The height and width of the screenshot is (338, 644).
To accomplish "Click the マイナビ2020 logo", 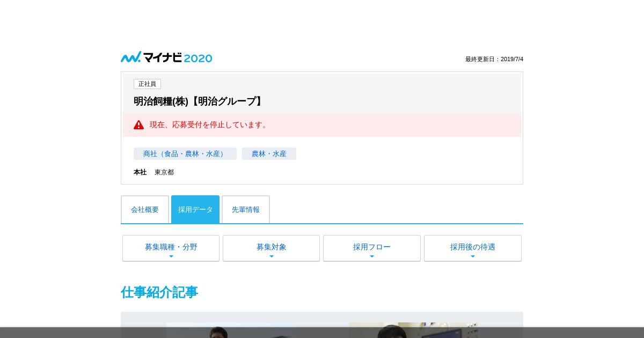I will point(166,57).
